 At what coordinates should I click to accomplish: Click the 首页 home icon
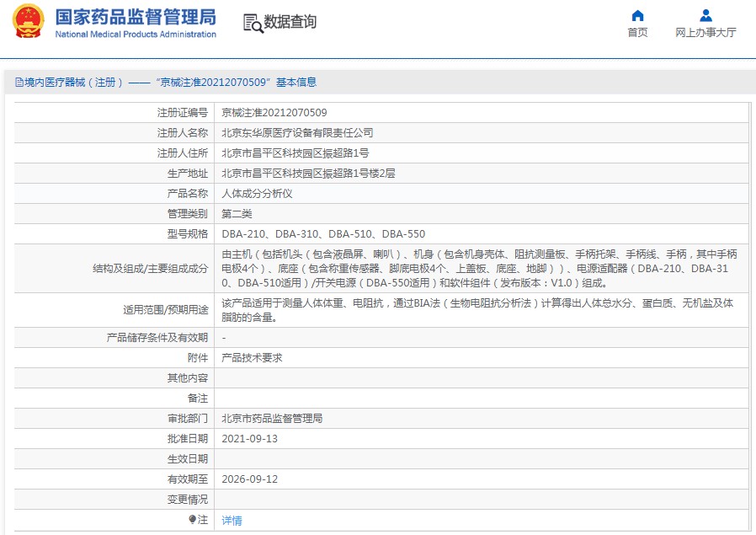[x=637, y=15]
